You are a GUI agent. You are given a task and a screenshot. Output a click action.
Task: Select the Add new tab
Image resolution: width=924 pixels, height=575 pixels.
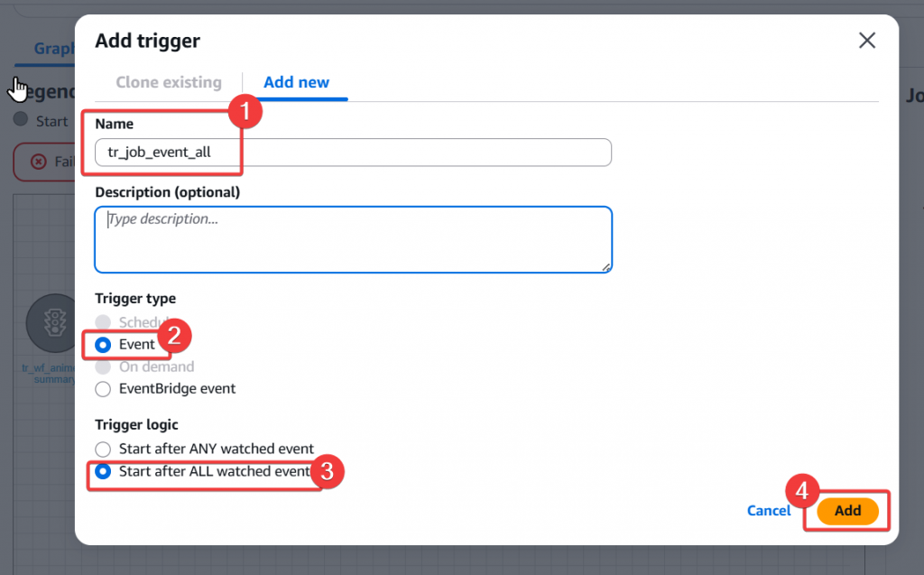pos(296,82)
